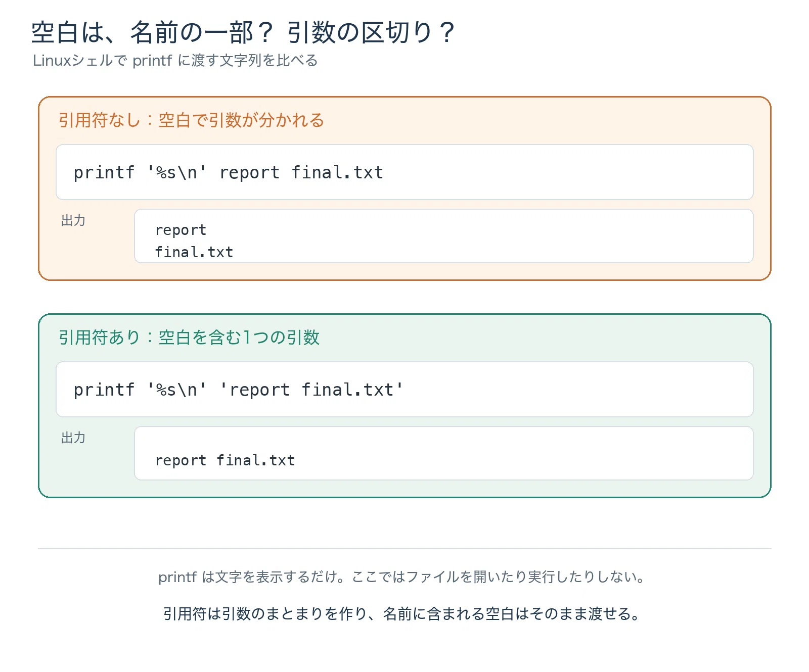
Task: Click the horizontal divider line above notes
Action: tap(404, 548)
